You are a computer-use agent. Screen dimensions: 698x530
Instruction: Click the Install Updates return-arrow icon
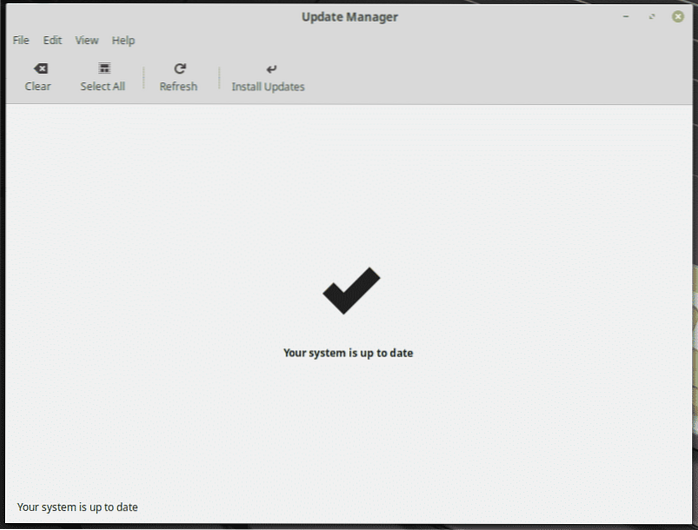[x=268, y=69]
